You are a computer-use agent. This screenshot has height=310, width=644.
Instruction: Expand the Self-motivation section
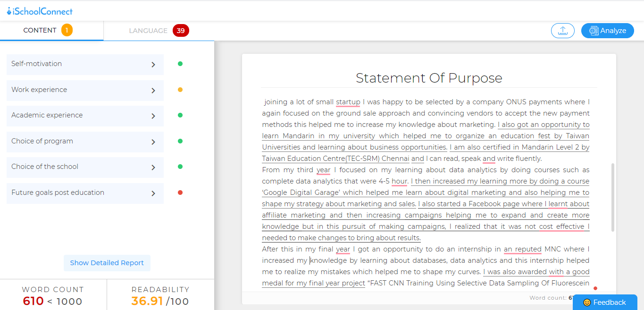pyautogui.click(x=85, y=64)
